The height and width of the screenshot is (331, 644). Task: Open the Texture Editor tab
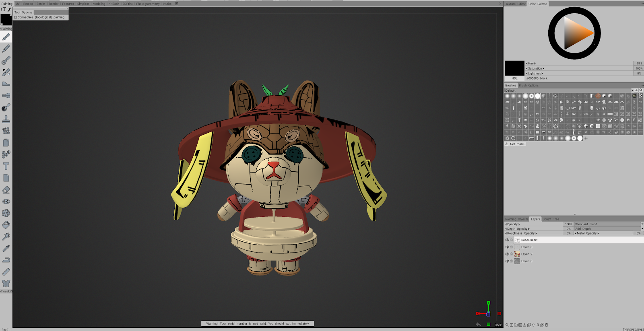pos(516,4)
